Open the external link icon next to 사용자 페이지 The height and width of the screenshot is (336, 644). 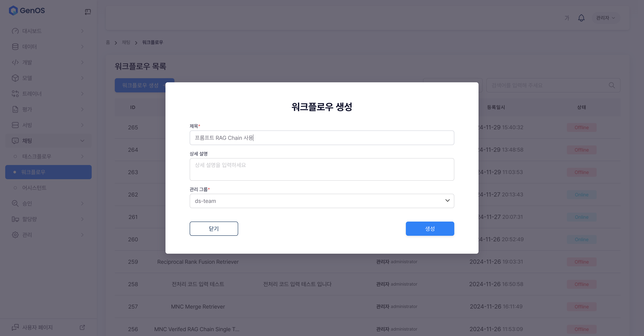pyautogui.click(x=82, y=327)
